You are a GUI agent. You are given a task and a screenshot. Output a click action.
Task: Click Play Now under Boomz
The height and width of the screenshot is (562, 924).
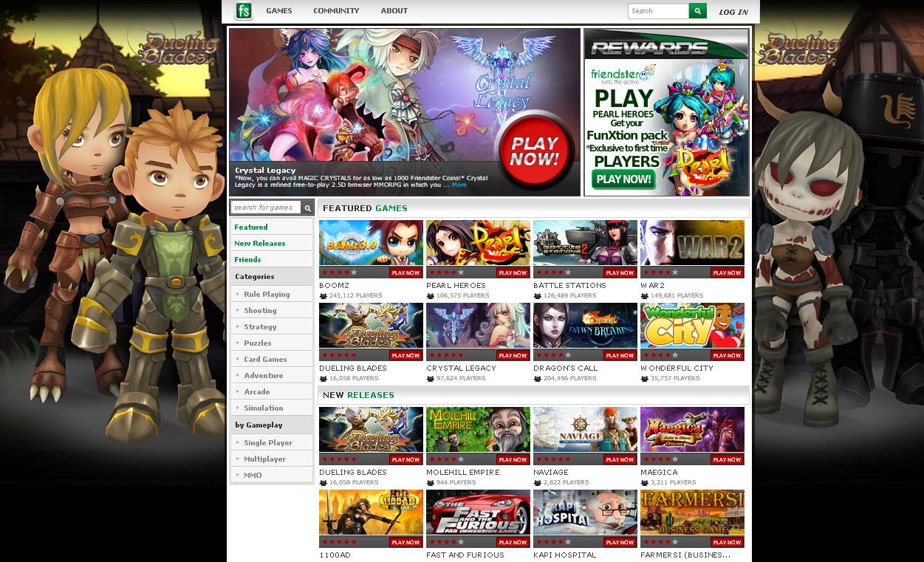pyautogui.click(x=405, y=273)
